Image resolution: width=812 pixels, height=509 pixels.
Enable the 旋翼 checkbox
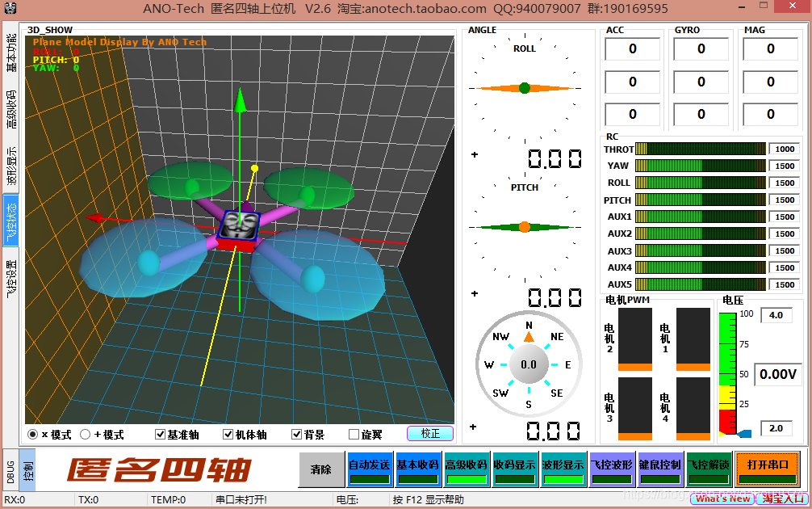[354, 435]
